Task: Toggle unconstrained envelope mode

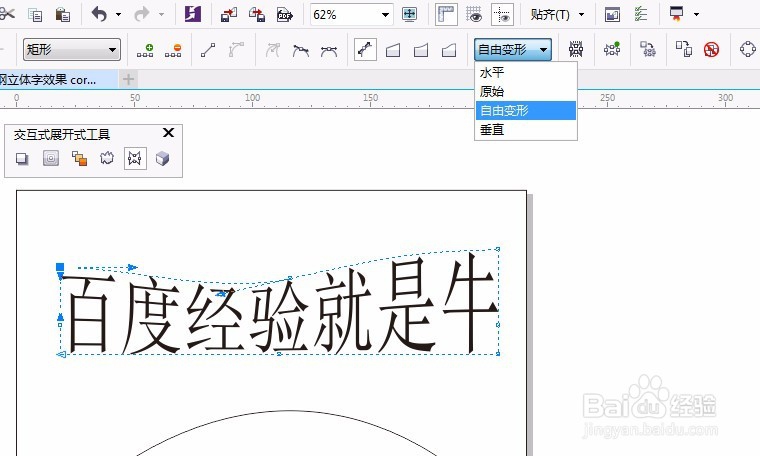Action: click(365, 50)
